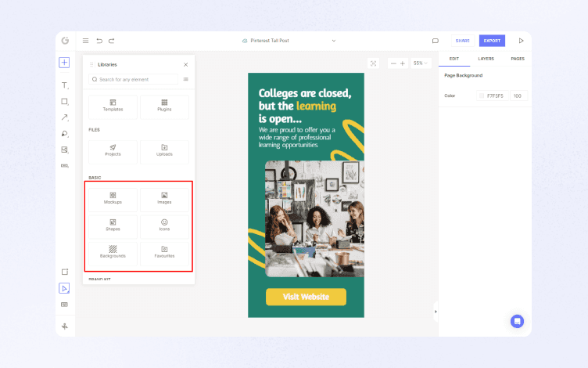
Task: Zoom in with the plus button
Action: (x=403, y=63)
